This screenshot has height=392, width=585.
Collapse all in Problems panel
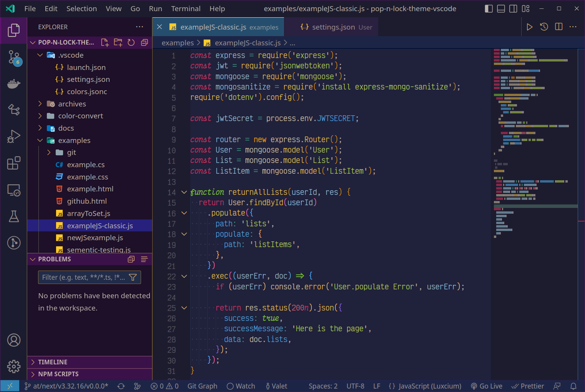coord(131,259)
